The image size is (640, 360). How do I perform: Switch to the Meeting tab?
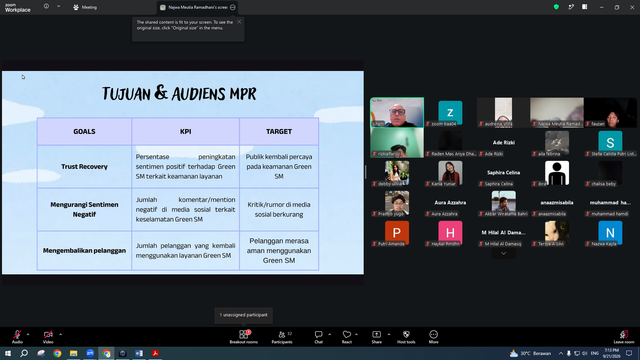85,7
